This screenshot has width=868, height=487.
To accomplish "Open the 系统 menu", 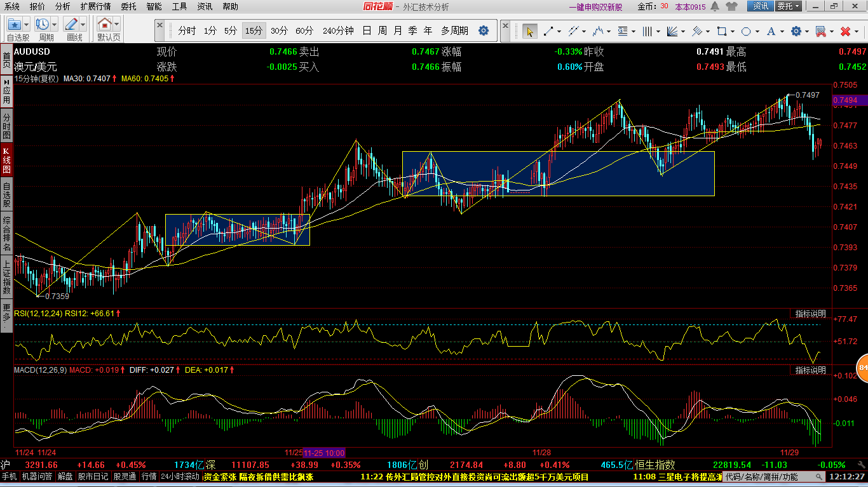I will [11, 6].
